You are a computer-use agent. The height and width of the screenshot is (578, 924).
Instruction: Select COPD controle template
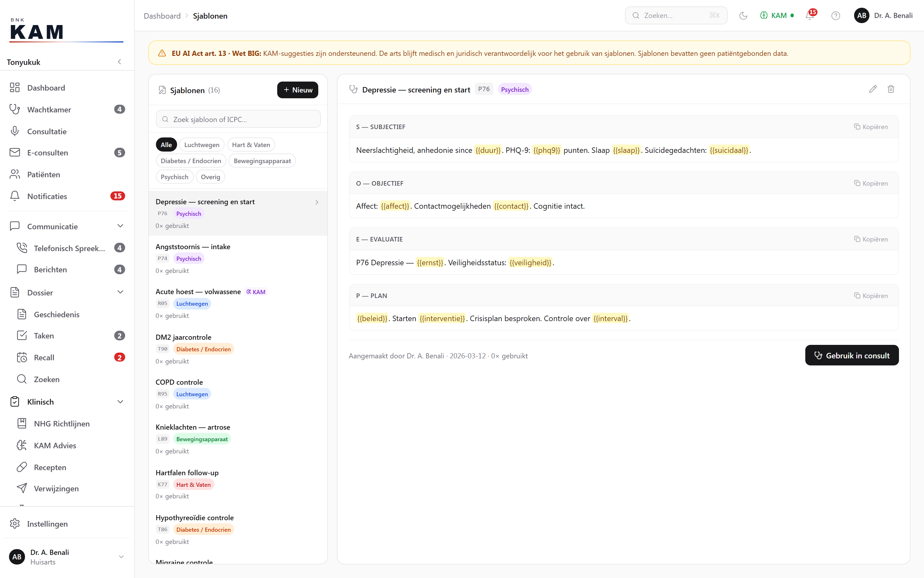[x=238, y=394]
